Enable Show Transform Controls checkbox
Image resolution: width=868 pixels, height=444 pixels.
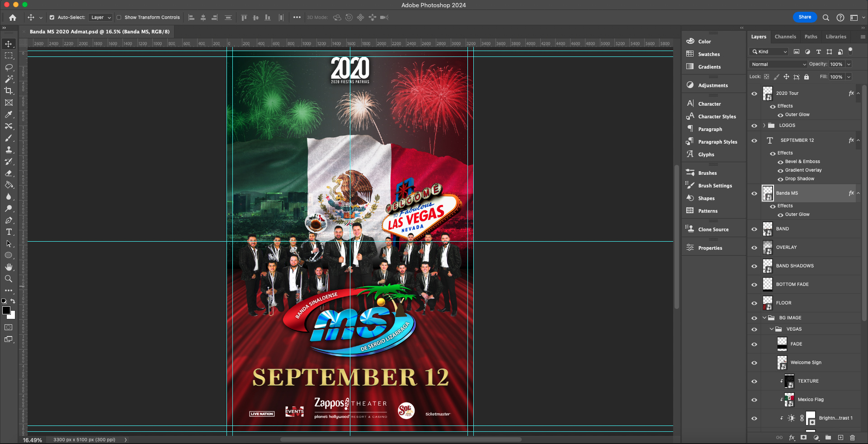(x=119, y=18)
